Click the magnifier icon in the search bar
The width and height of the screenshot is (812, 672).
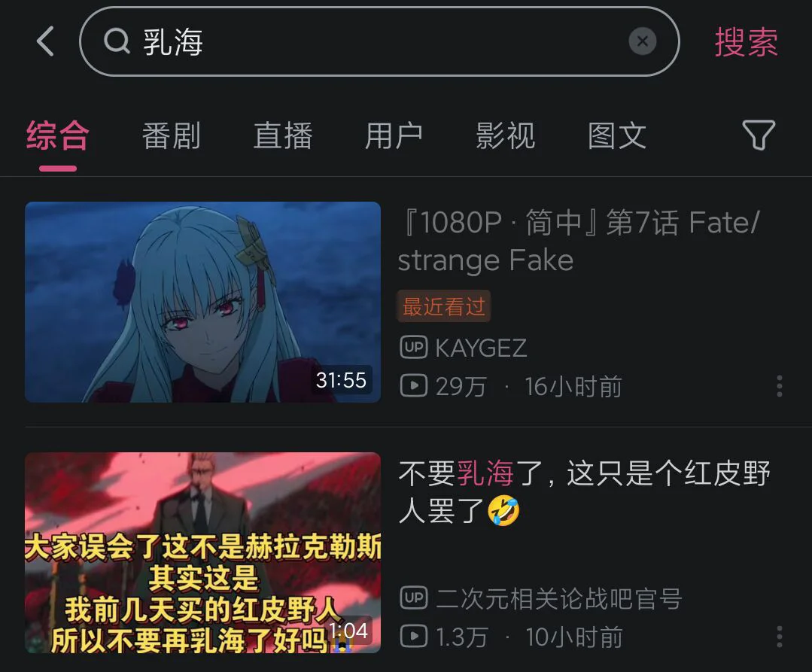[117, 41]
